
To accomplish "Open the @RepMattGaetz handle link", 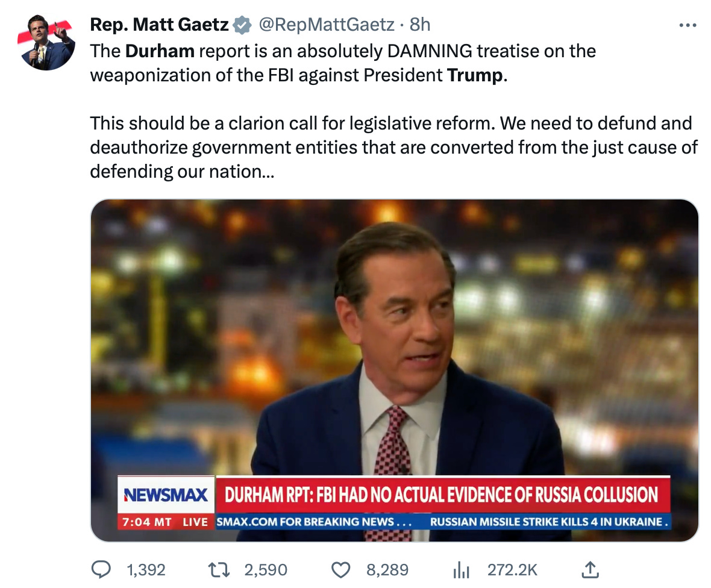I will point(327,25).
